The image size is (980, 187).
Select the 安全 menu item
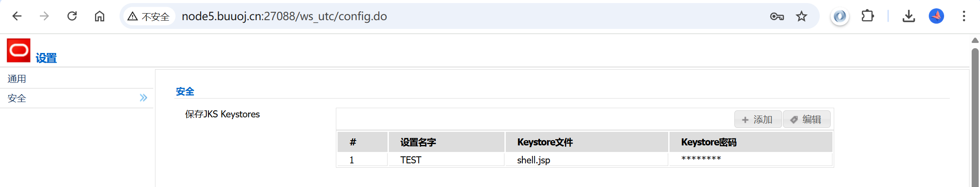click(x=17, y=99)
